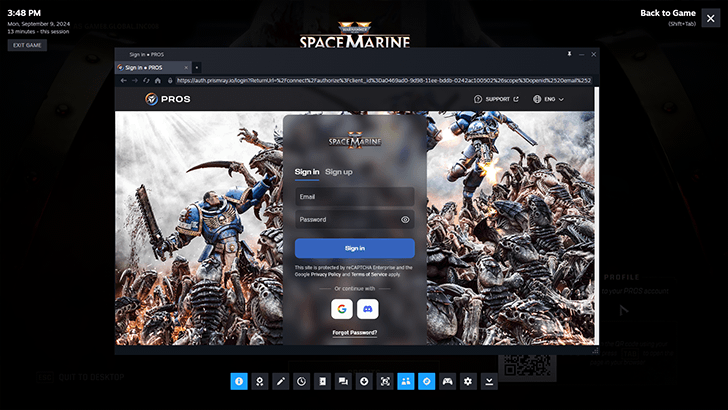Toggle the web browser overlay icon

[x=427, y=381]
